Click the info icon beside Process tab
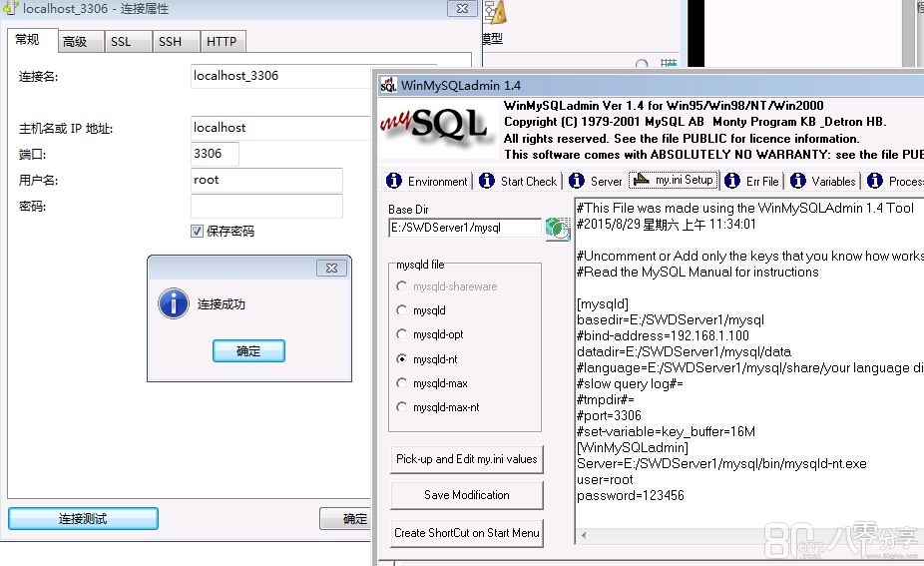The image size is (924, 566). pos(875,181)
